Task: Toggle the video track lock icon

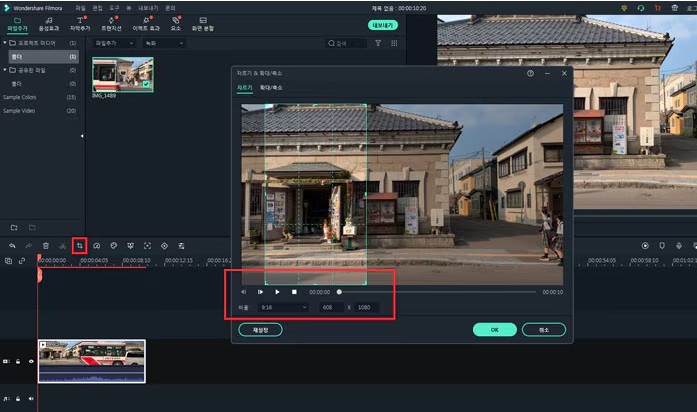Action: [18, 361]
